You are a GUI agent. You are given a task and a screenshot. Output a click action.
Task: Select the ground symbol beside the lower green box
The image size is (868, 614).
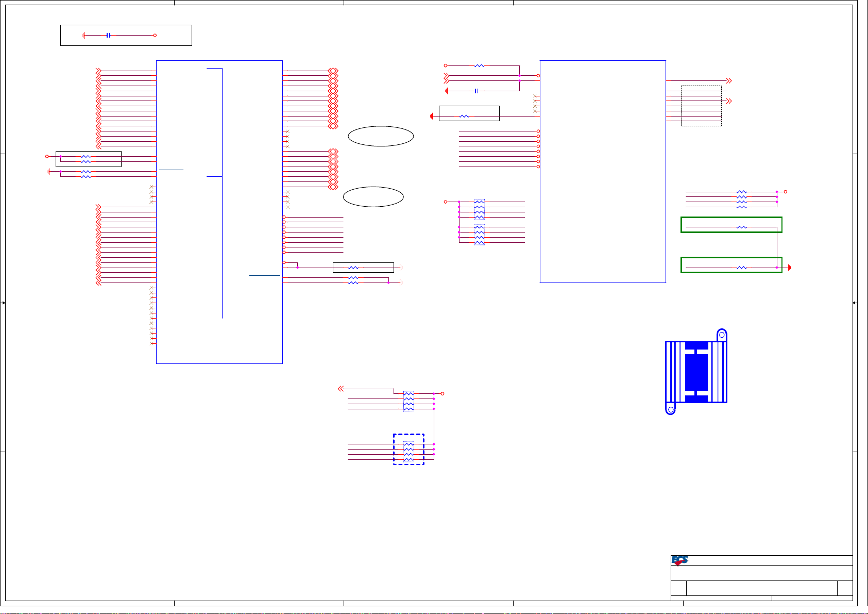(x=789, y=268)
